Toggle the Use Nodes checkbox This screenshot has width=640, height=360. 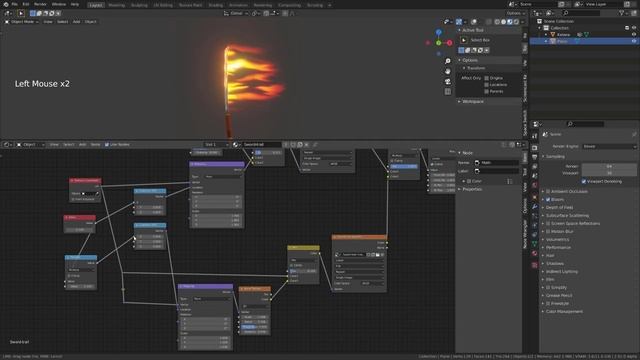point(107,144)
